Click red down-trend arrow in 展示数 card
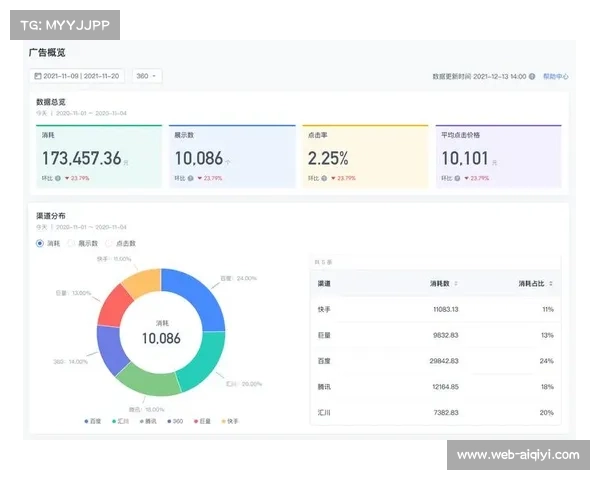600x480 pixels. point(200,178)
